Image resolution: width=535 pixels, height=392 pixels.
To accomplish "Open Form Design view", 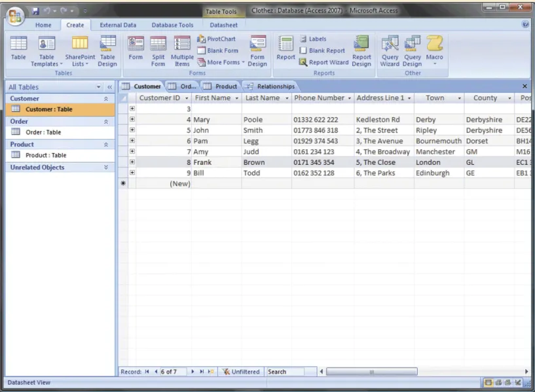I will [x=257, y=51].
